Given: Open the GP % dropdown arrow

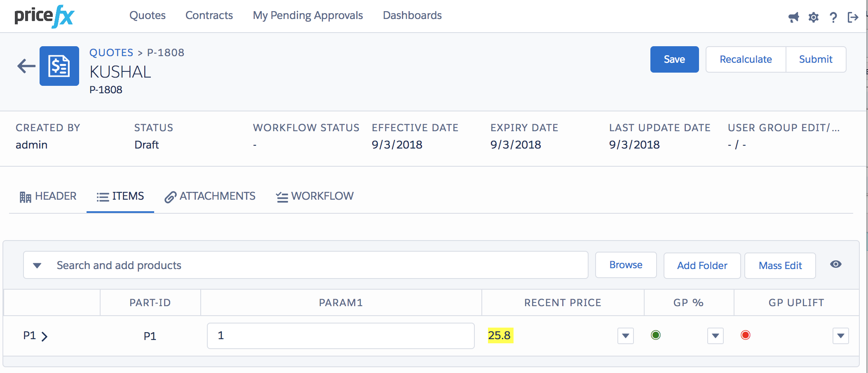Looking at the screenshot, I should click(x=715, y=336).
